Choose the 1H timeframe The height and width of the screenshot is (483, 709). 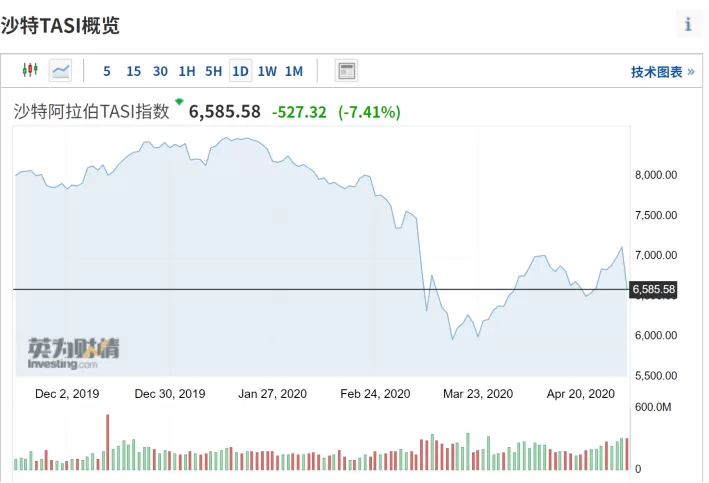187,71
